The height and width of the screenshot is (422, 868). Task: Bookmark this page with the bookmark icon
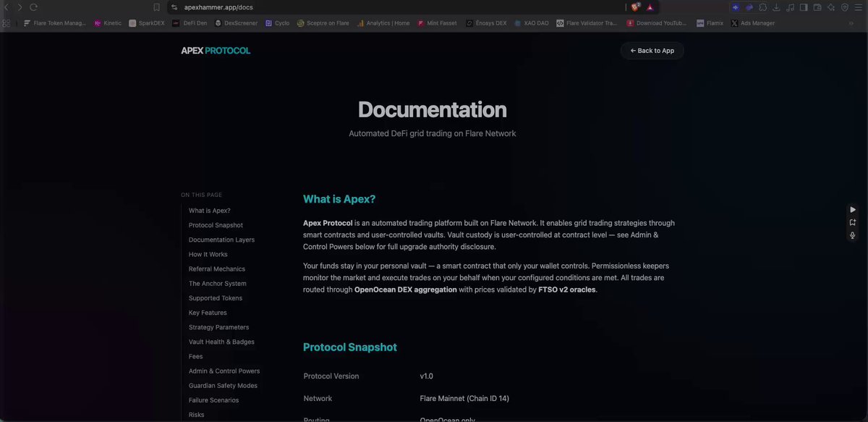pyautogui.click(x=156, y=7)
